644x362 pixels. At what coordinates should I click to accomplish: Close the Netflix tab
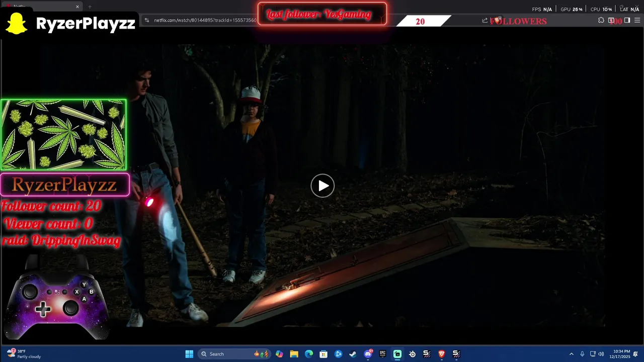pos(77,7)
